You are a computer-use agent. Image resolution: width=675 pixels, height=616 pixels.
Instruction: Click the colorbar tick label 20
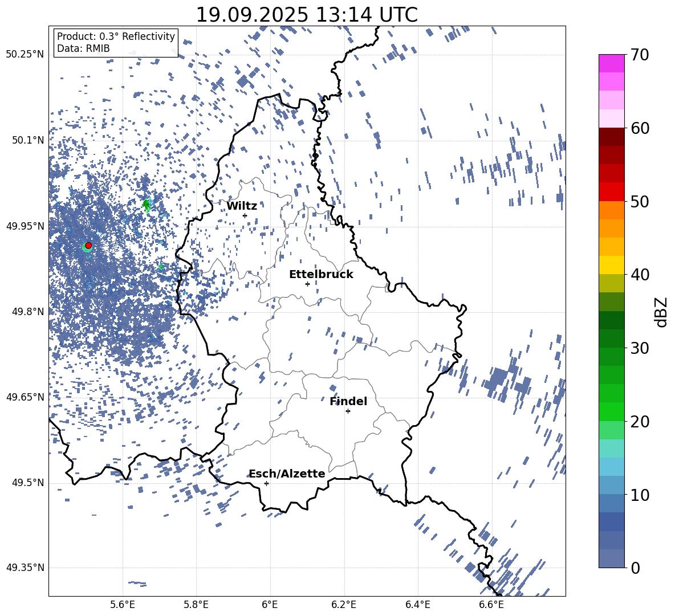[x=640, y=421]
